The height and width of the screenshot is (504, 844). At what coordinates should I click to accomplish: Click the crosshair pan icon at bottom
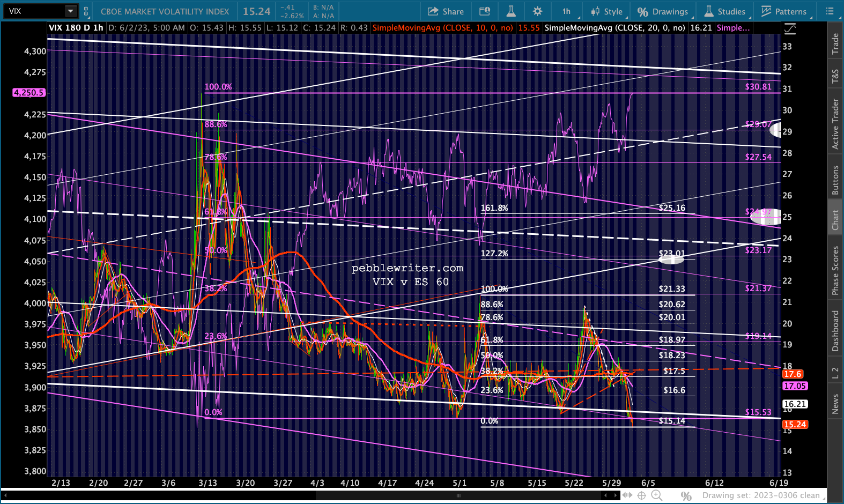(641, 495)
